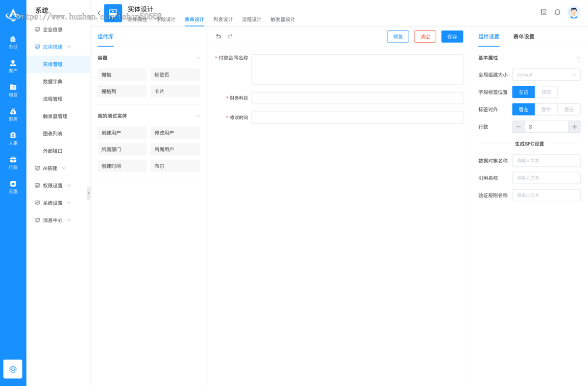Open the 云盘 cloud drive icon

click(x=13, y=187)
